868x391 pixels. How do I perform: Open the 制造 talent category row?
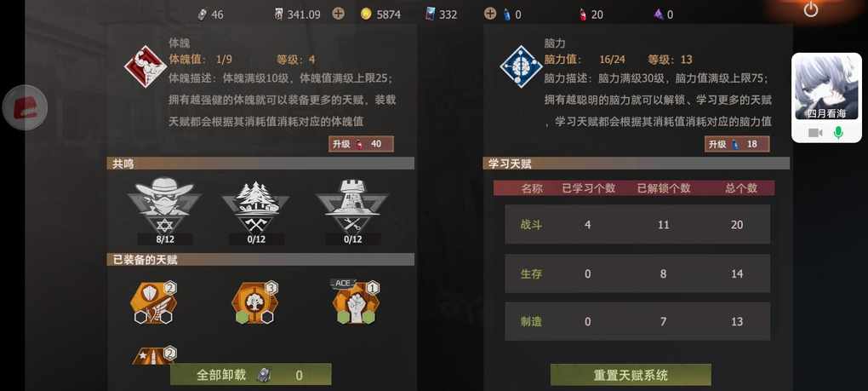pos(637,321)
